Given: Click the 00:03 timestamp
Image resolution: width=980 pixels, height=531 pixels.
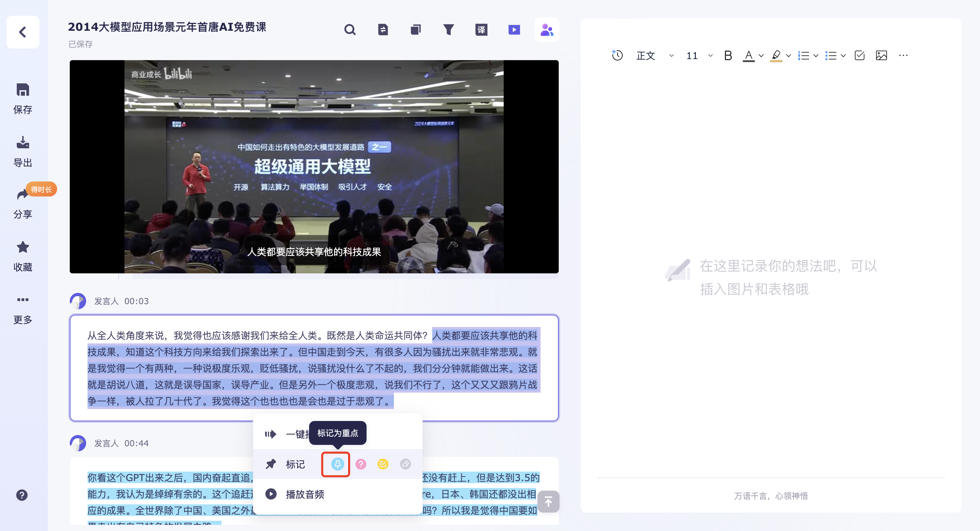Looking at the screenshot, I should 136,301.
